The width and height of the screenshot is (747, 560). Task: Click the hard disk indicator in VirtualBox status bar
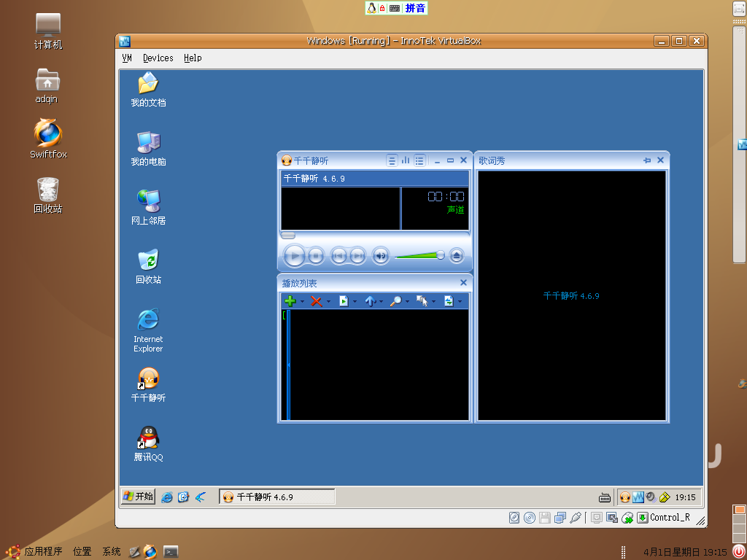point(514,518)
